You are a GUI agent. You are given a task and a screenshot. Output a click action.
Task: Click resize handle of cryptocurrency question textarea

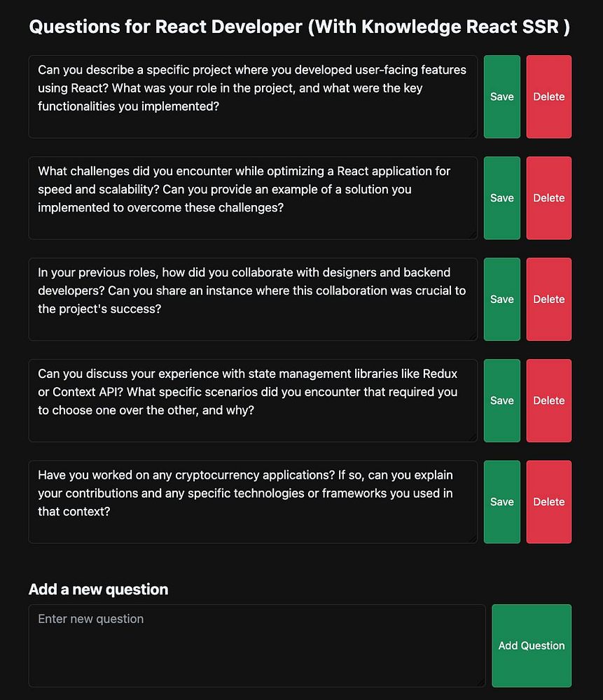pyautogui.click(x=473, y=539)
